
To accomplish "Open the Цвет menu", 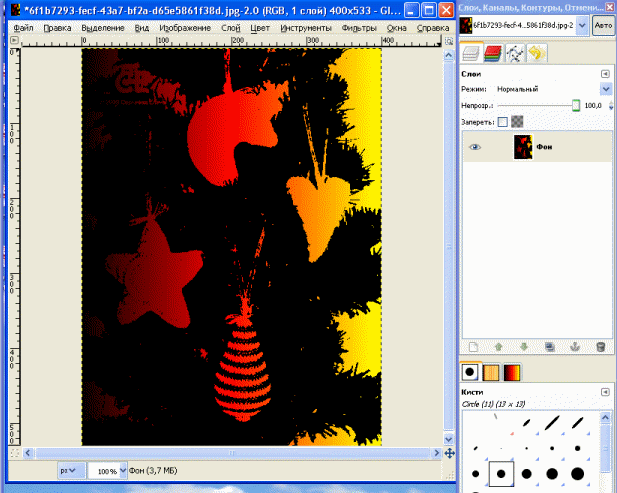I will tap(260, 28).
